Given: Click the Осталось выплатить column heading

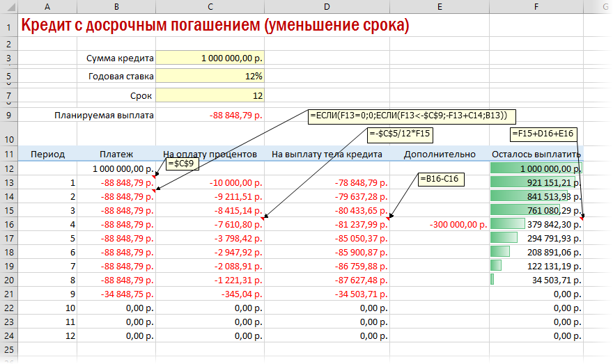Looking at the screenshot, I should [536, 154].
